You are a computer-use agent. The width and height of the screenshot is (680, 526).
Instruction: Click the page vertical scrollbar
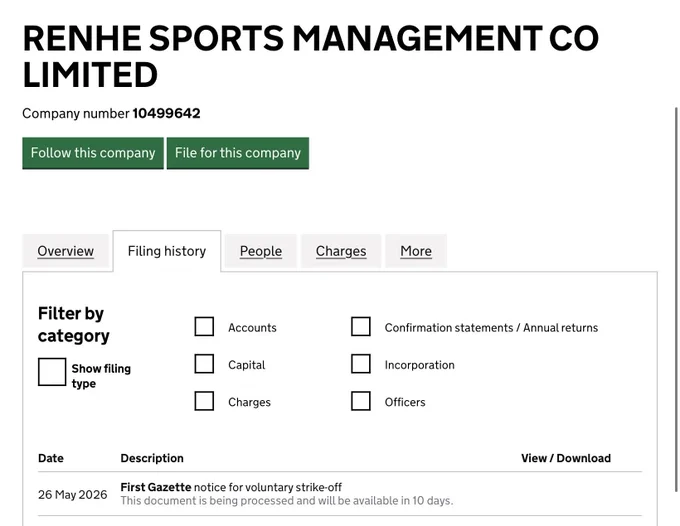coord(677,299)
